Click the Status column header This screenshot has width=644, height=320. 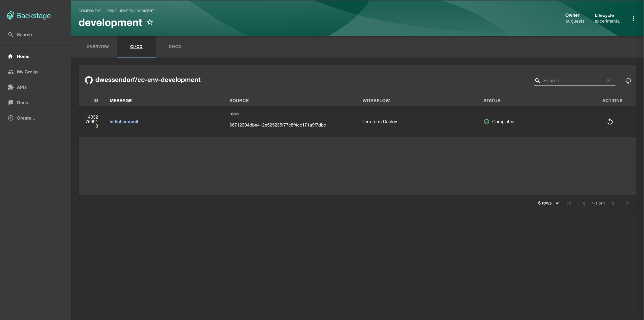pos(492,101)
